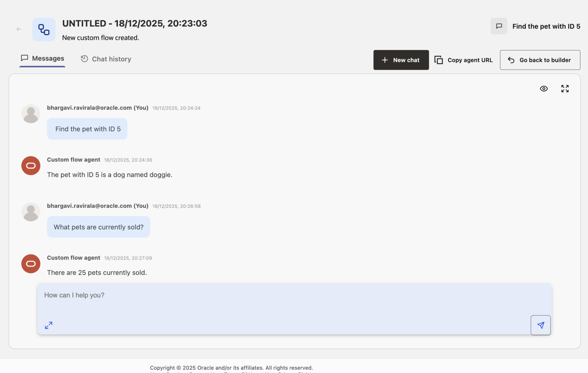Switch to the Chat history tab
Screen dimensions: 588x373
[x=111, y=59]
